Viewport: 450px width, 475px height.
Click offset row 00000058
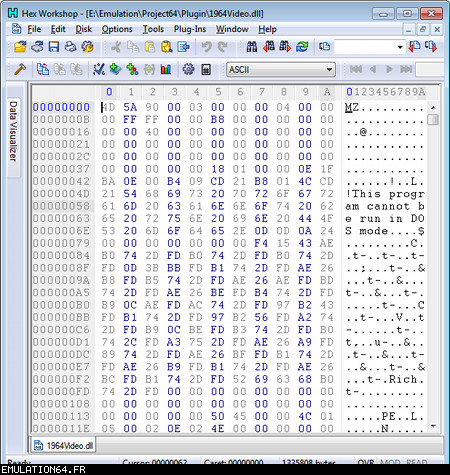61,206
